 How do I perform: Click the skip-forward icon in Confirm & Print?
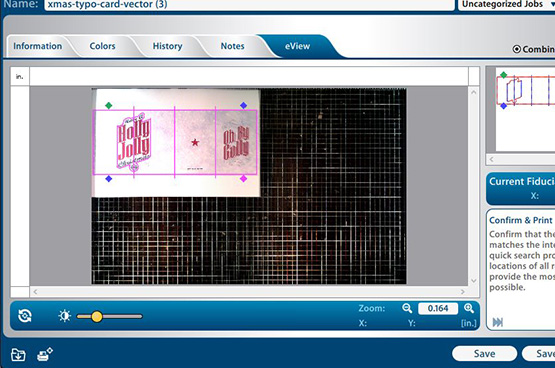tap(498, 322)
